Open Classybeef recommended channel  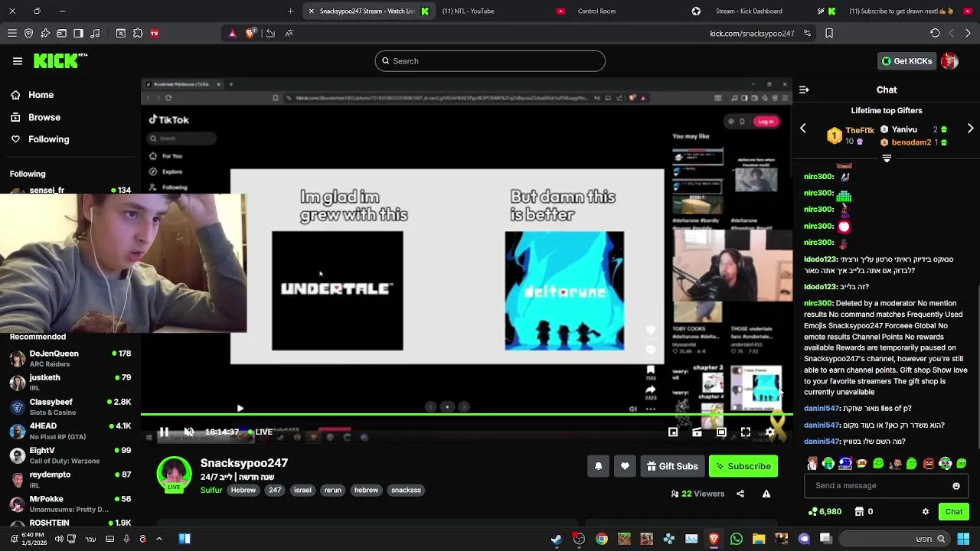pos(70,406)
